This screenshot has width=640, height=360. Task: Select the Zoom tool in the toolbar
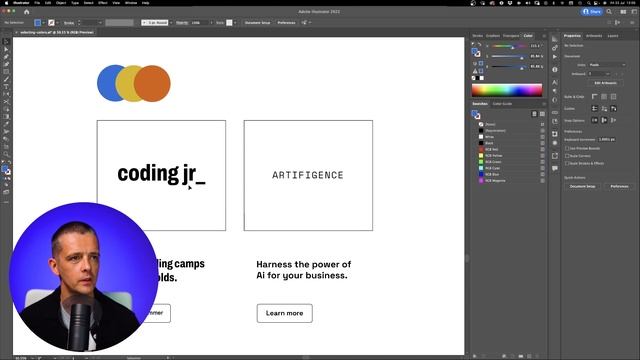tap(6, 154)
